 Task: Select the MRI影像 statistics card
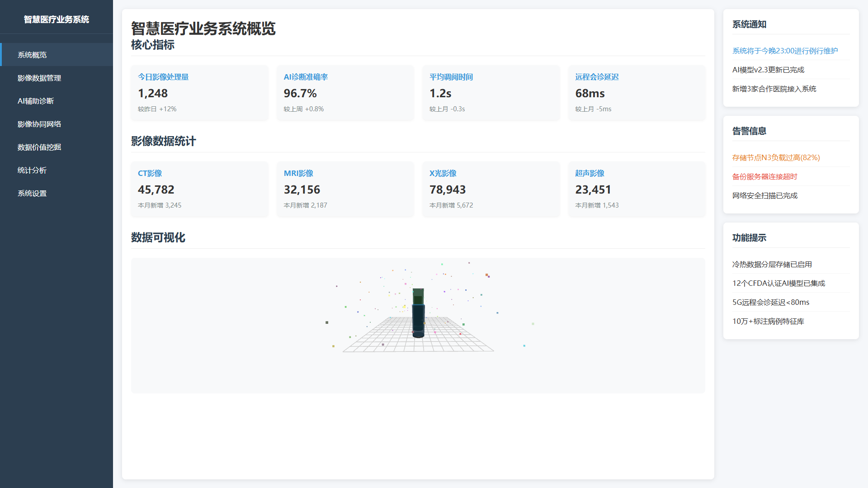click(x=345, y=189)
